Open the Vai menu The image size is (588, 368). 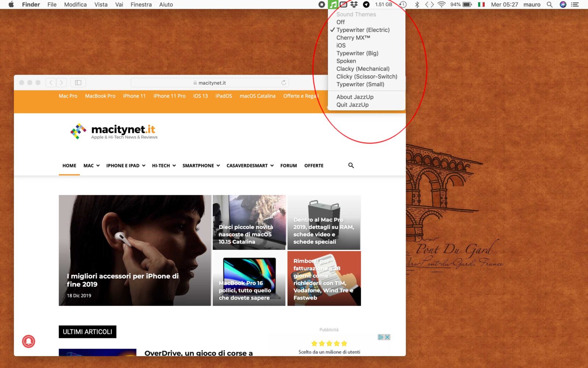[x=119, y=4]
